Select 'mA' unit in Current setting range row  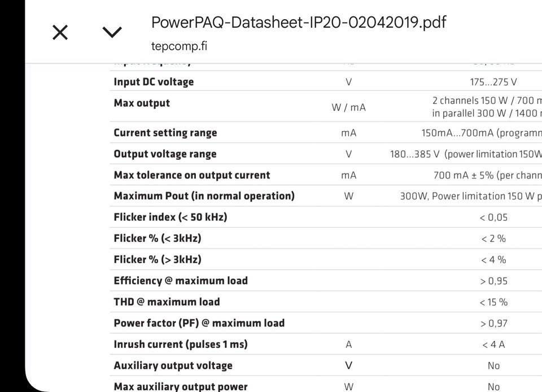[x=348, y=133]
